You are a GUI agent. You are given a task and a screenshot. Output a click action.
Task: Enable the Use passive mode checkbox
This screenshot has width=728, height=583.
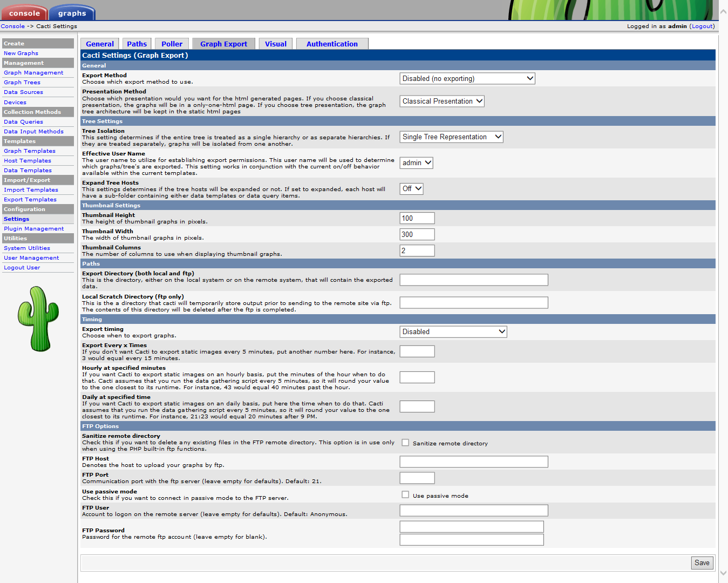[x=405, y=494]
